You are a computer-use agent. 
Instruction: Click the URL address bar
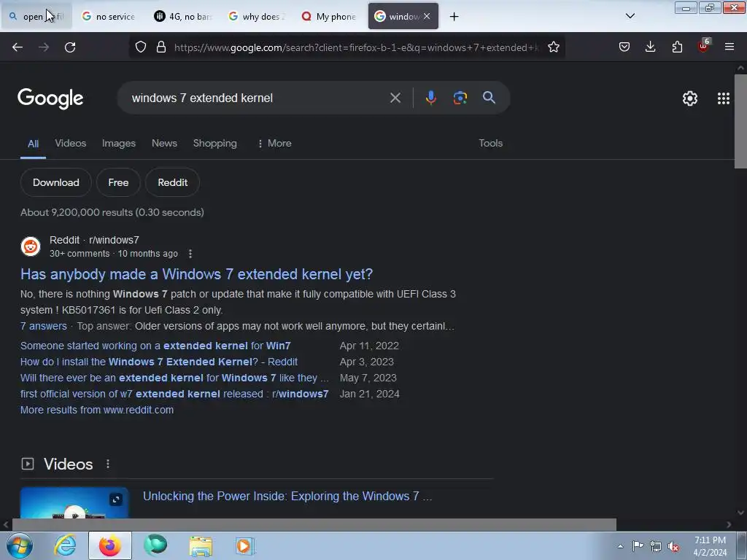click(356, 47)
